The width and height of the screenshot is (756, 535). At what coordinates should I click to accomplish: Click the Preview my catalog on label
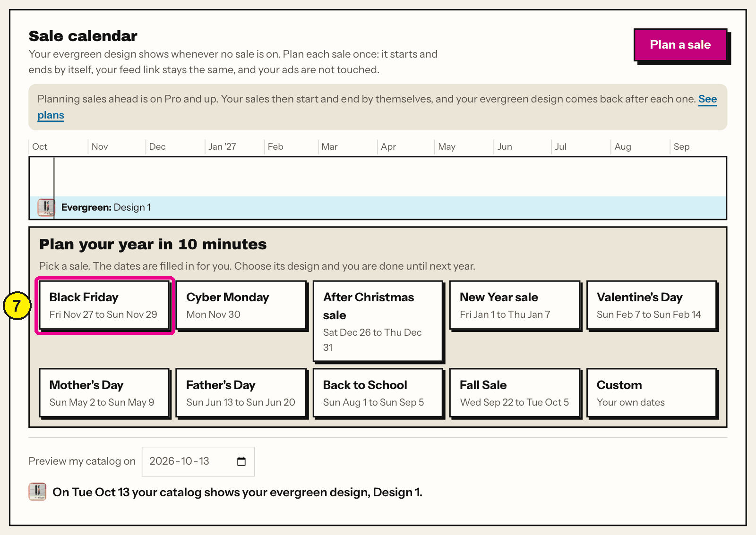[82, 461]
